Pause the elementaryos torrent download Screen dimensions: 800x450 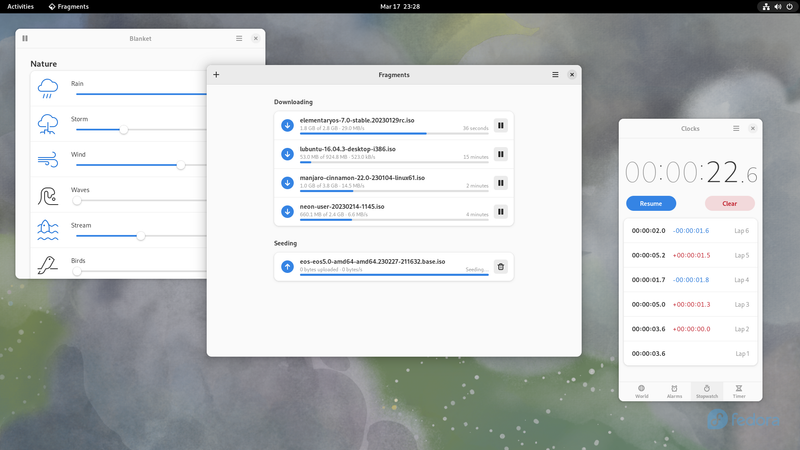[501, 126]
